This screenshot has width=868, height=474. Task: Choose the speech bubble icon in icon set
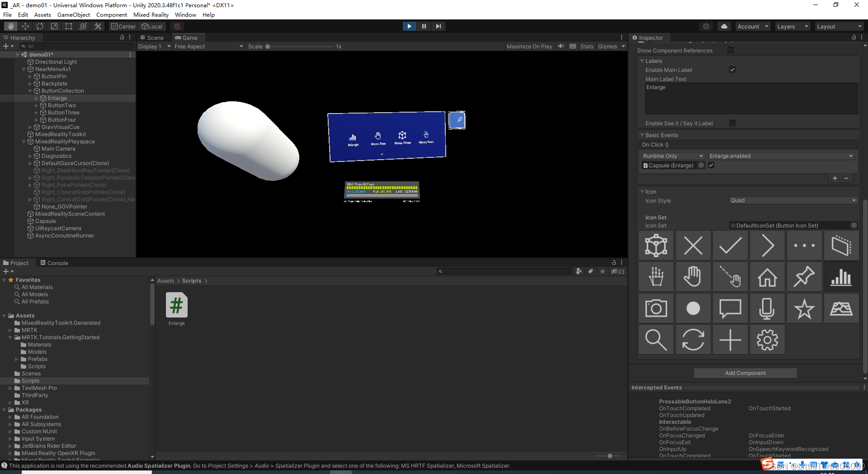click(730, 308)
